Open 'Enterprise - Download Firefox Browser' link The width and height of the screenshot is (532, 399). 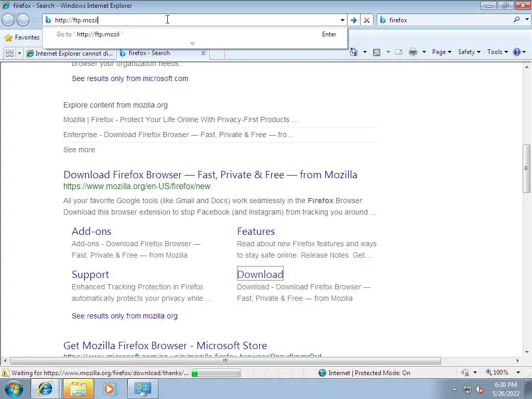[x=178, y=135]
